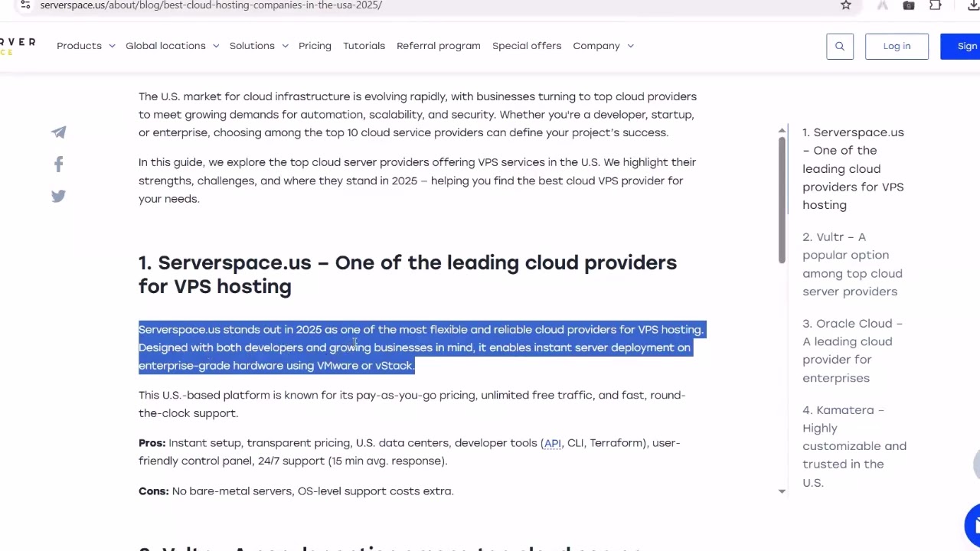Click the paragraph starting "In this guide"
Screen dimensions: 980x551
coord(417,181)
